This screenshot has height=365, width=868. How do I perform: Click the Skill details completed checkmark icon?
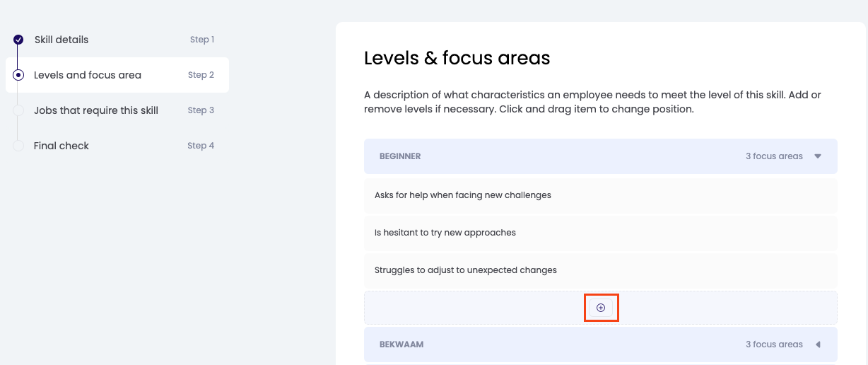18,40
